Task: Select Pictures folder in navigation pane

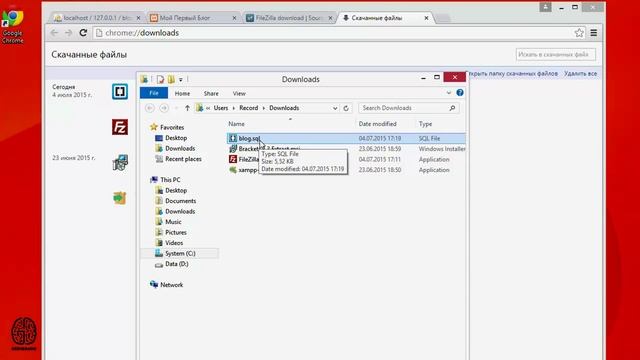Action: 176,232
